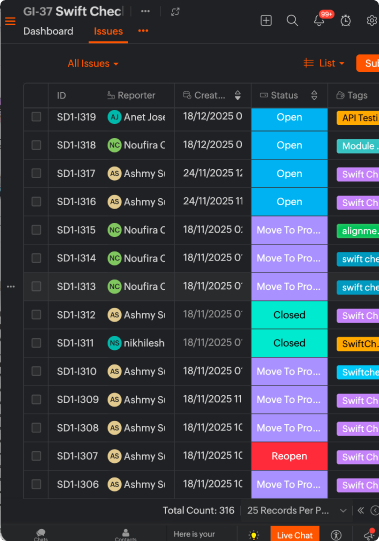The image size is (379, 541).
Task: Click the Here is your message text
Action: point(194,534)
